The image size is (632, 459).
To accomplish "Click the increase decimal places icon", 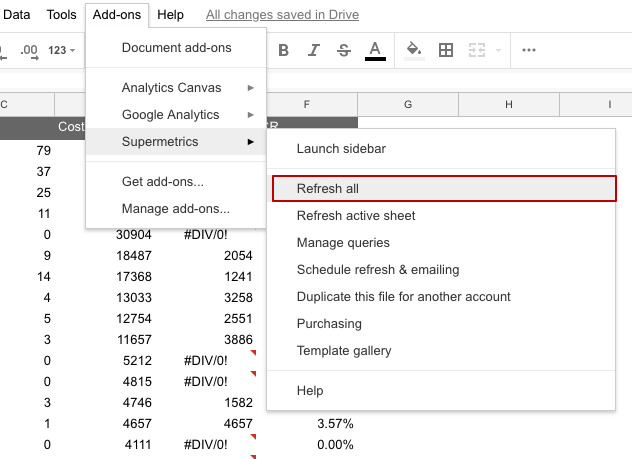I will 29,50.
